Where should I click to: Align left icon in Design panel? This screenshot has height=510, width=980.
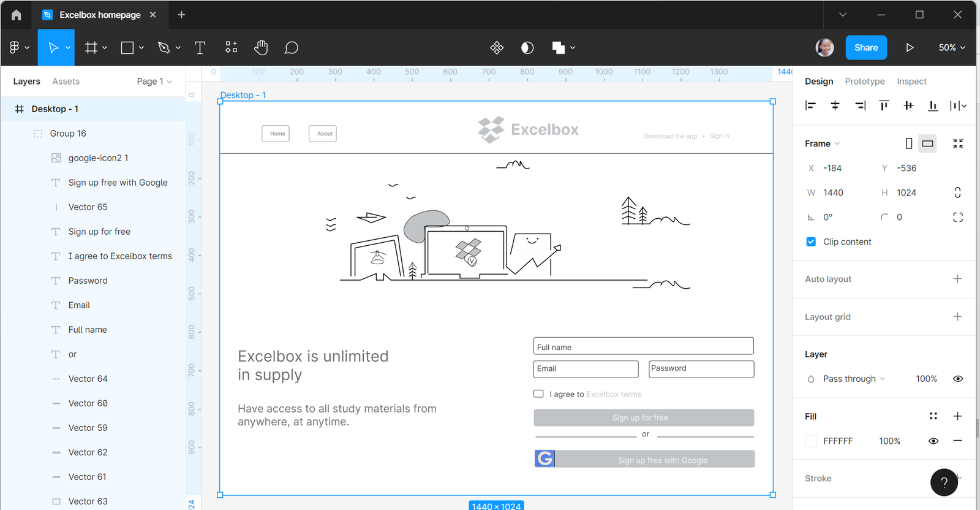(x=810, y=105)
